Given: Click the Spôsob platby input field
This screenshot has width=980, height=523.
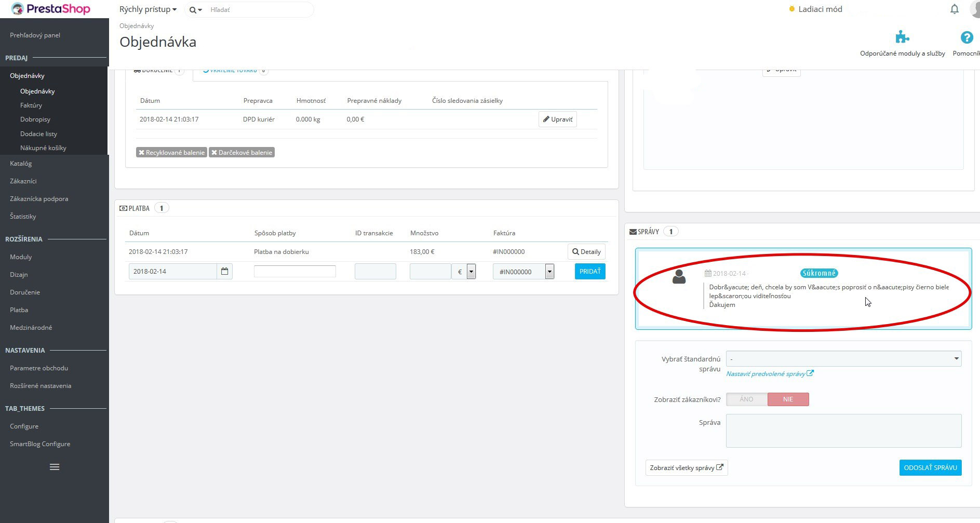Looking at the screenshot, I should point(295,271).
